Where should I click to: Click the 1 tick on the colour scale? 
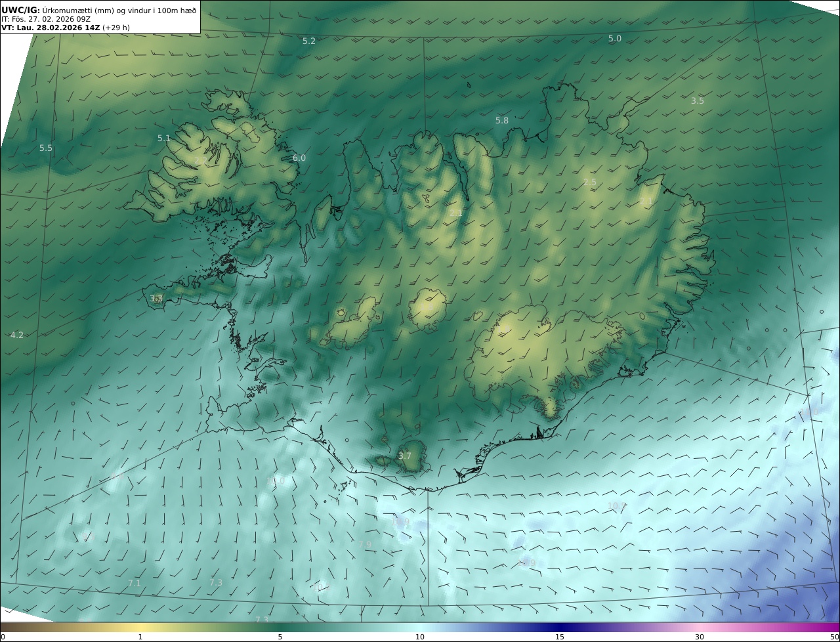(x=140, y=637)
